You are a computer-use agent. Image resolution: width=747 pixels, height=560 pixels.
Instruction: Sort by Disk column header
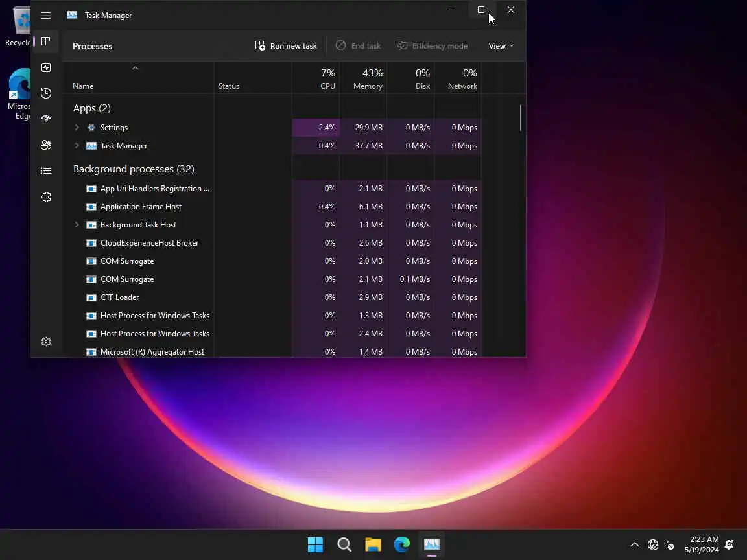pyautogui.click(x=410, y=78)
